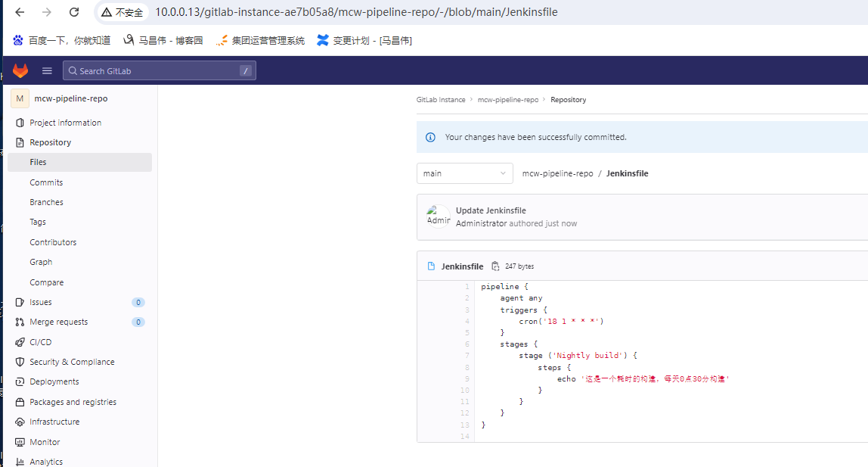Click the project avatar letter M

click(x=20, y=98)
